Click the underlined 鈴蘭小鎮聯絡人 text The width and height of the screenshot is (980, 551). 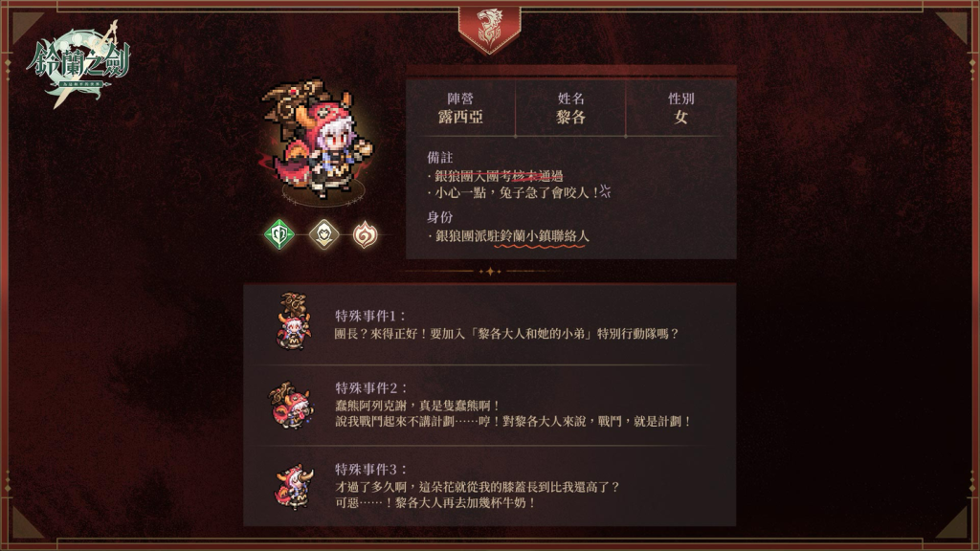[542, 236]
